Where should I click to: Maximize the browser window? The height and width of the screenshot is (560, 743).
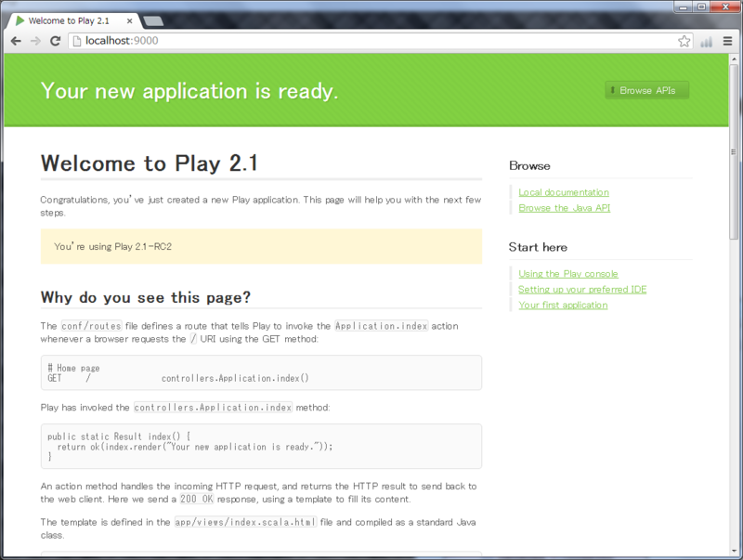point(701,7)
